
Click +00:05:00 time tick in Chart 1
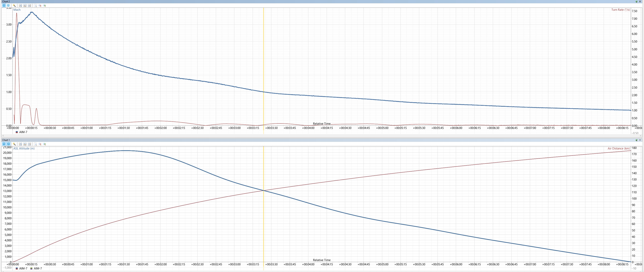click(x=382, y=264)
